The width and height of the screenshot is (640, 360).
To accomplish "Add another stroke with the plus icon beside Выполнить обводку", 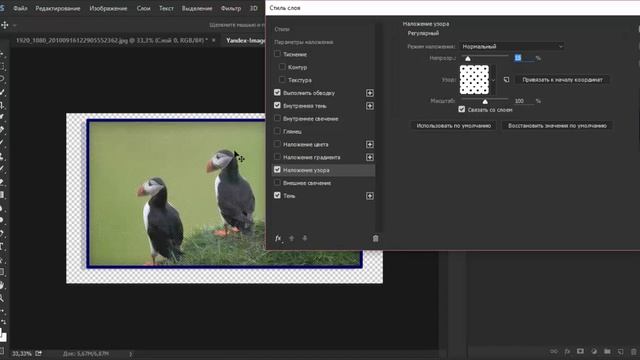I will (x=370, y=93).
